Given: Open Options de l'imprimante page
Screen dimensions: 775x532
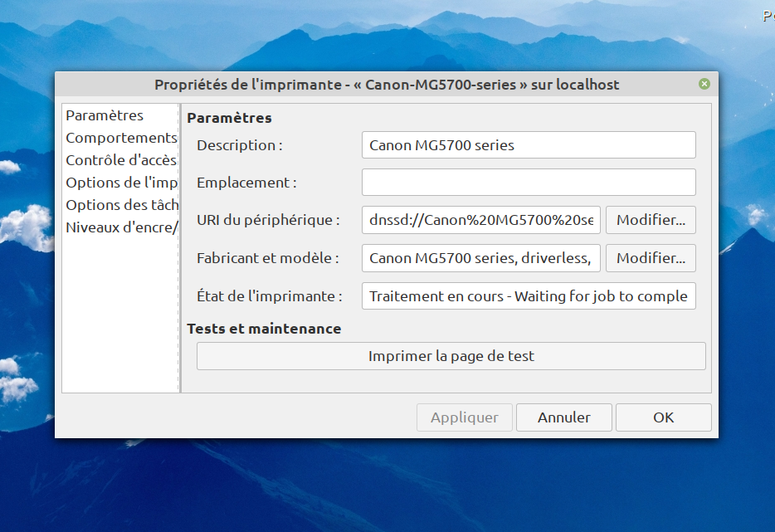Looking at the screenshot, I should pos(121,183).
